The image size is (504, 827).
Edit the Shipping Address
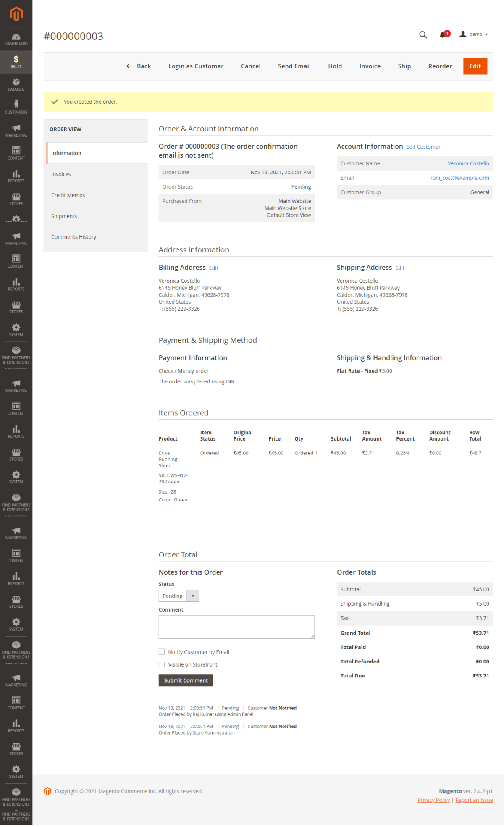click(400, 268)
